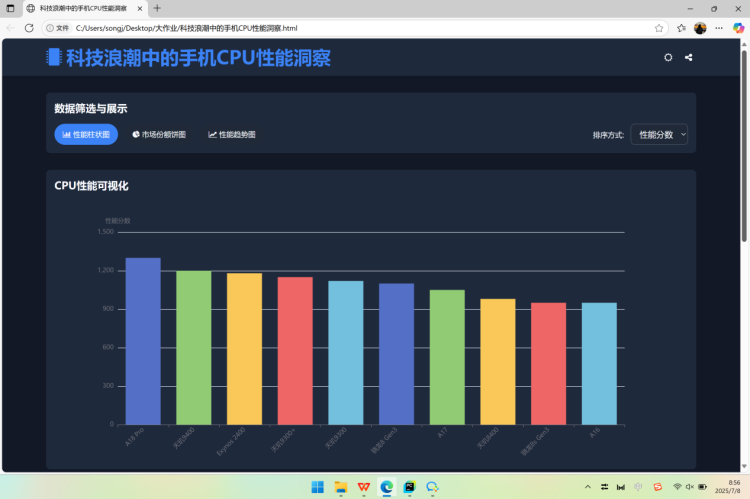Open PyCharm from taskbar
750x499 pixels.
[x=409, y=487]
